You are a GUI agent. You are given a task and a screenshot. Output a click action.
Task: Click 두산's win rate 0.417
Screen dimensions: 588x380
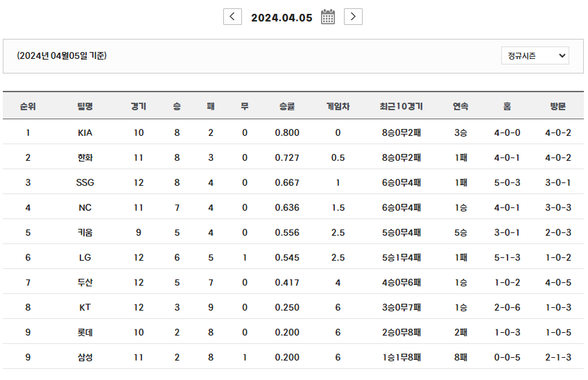click(x=287, y=282)
